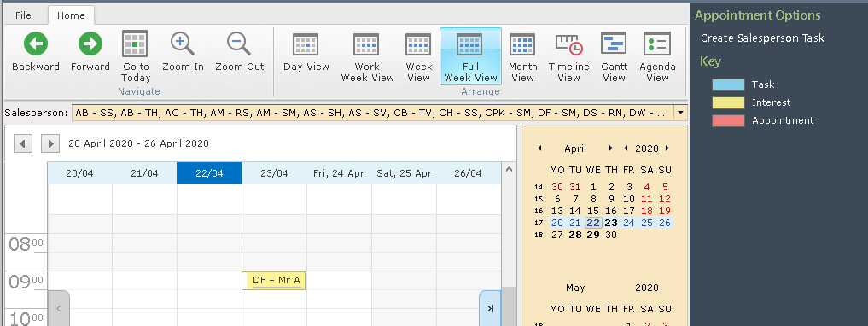Click the green Backward arrow icon
The width and height of the screenshot is (868, 326).
pyautogui.click(x=36, y=44)
